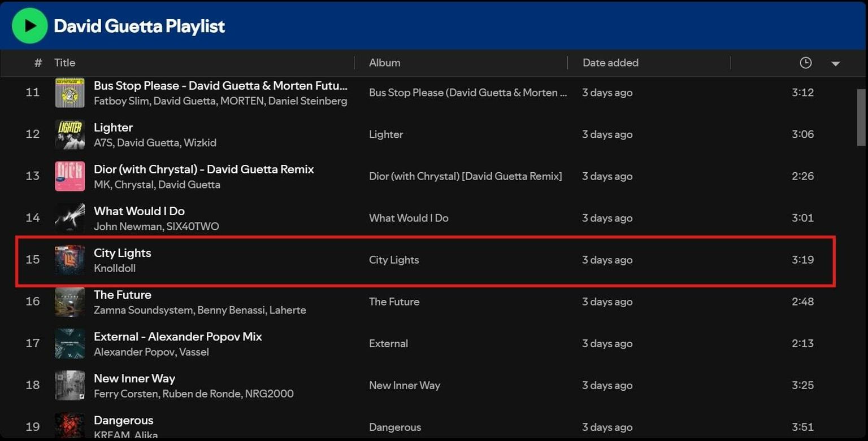
Task: Select the Dangerous track title
Action: click(x=123, y=420)
